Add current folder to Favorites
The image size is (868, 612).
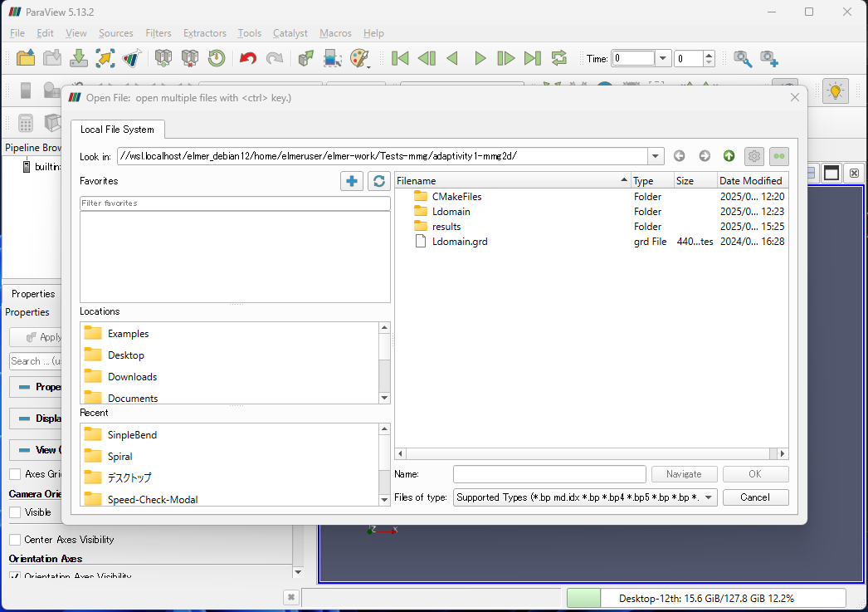[352, 181]
